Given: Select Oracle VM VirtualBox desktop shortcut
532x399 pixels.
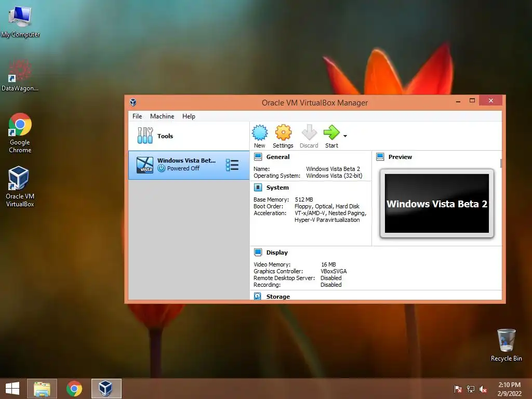Looking at the screenshot, I should pos(20,187).
